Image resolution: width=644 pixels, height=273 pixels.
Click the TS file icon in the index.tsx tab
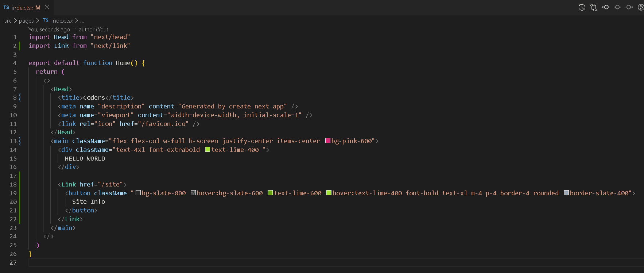click(6, 7)
